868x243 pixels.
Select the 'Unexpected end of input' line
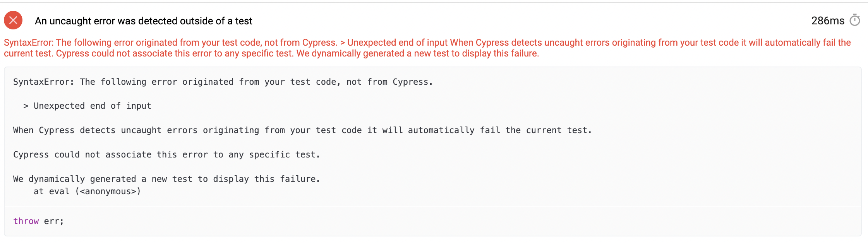pyautogui.click(x=87, y=106)
